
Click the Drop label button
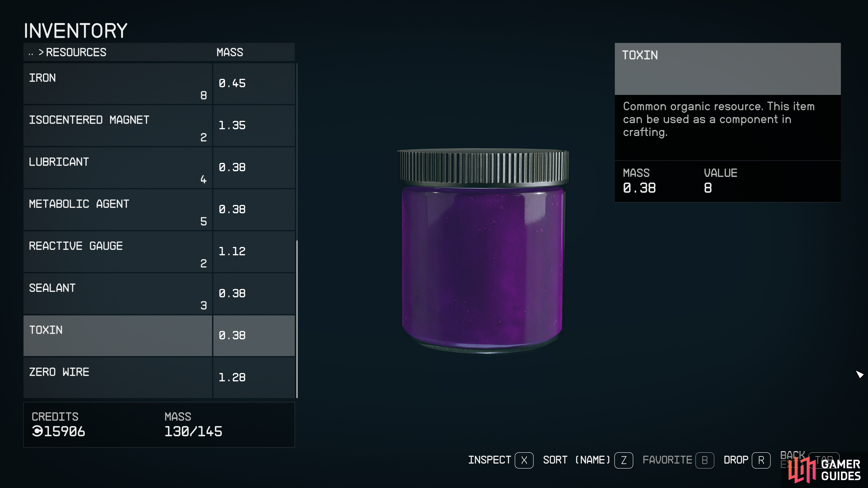coord(736,460)
